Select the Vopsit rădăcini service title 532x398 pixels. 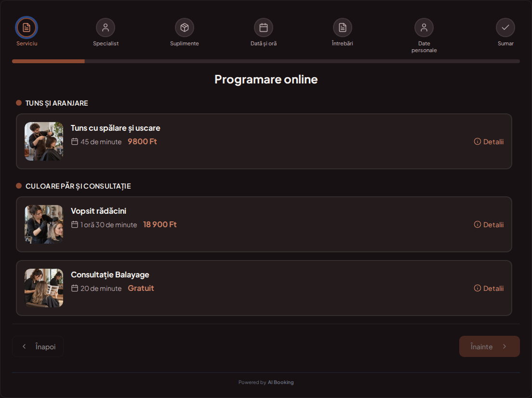[x=98, y=211]
